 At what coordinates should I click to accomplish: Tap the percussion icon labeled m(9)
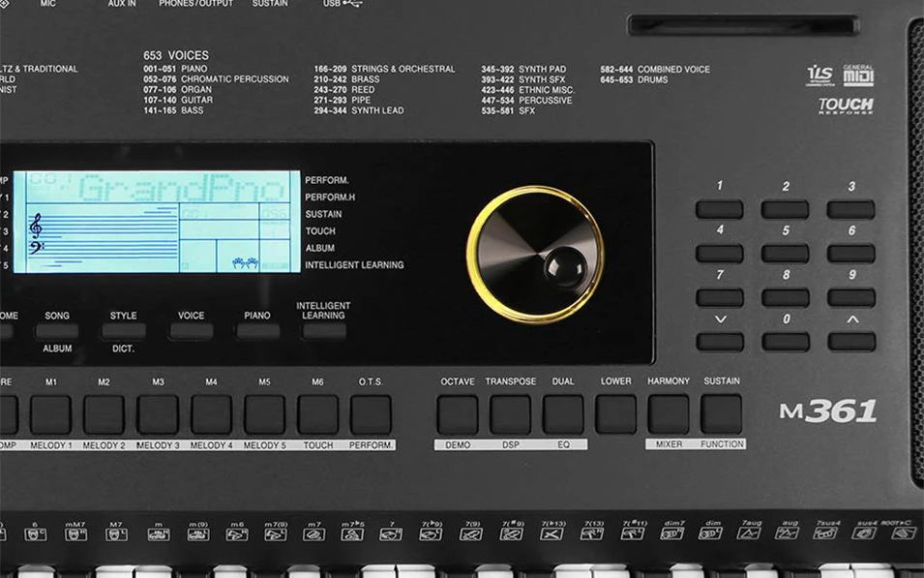(198, 534)
